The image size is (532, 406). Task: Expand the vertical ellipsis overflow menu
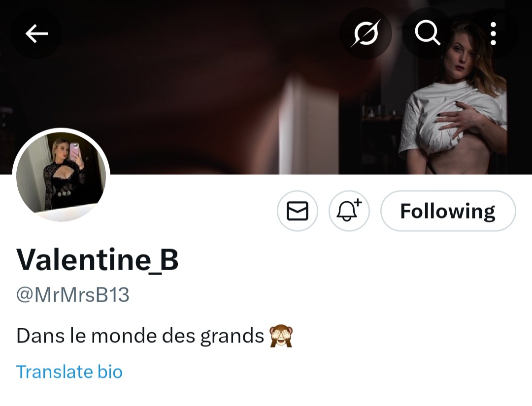493,34
